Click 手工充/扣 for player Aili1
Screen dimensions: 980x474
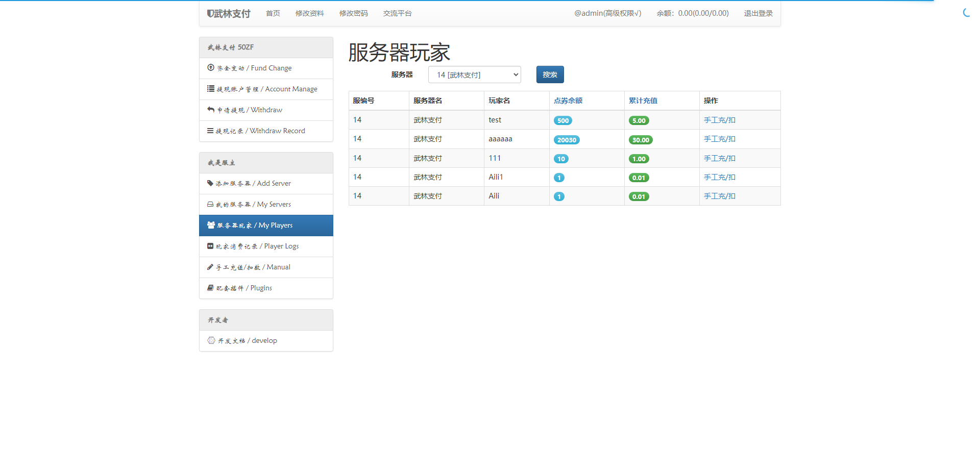[720, 177]
